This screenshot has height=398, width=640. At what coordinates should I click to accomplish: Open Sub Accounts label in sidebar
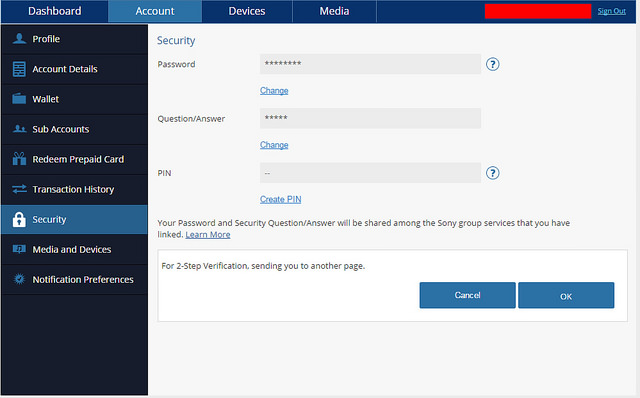point(60,129)
